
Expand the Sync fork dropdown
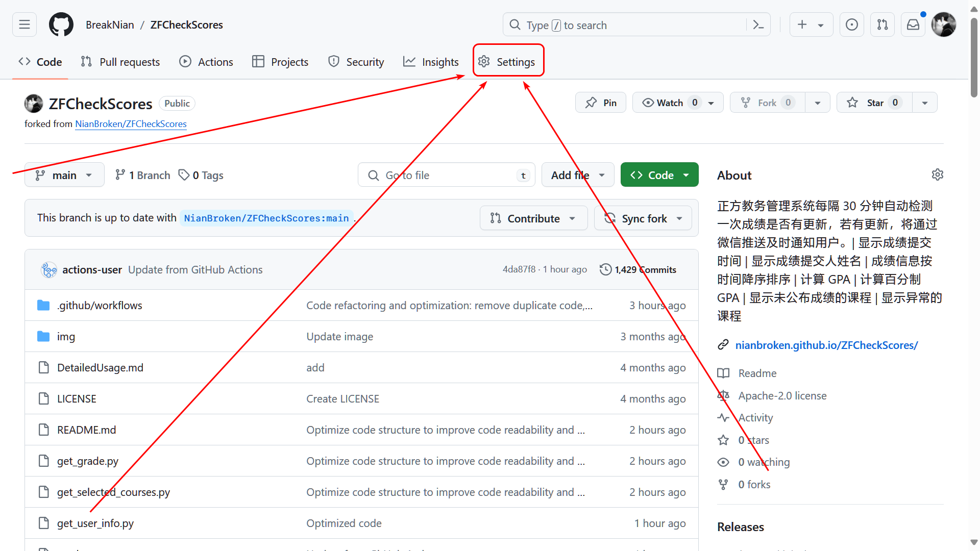pyautogui.click(x=643, y=218)
